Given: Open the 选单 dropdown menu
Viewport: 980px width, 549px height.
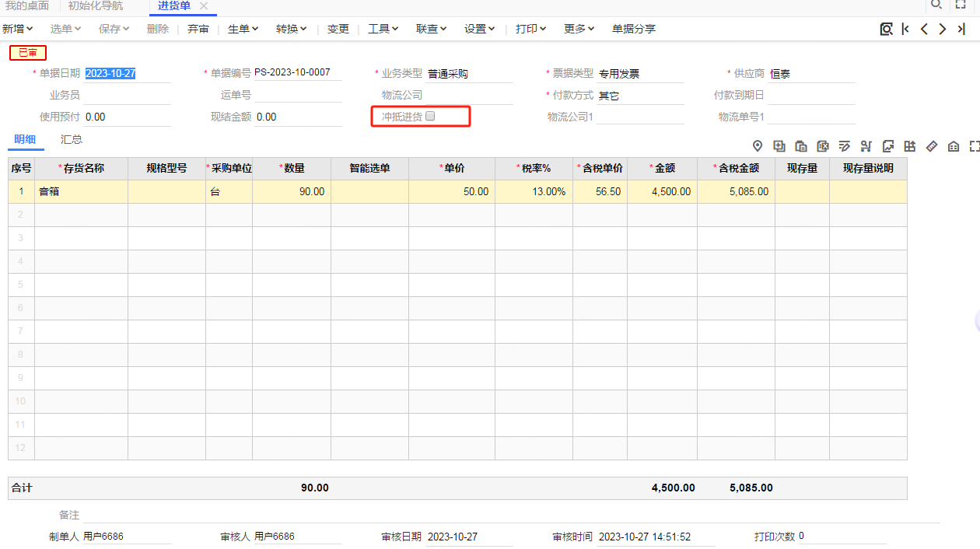Looking at the screenshot, I should coord(66,29).
